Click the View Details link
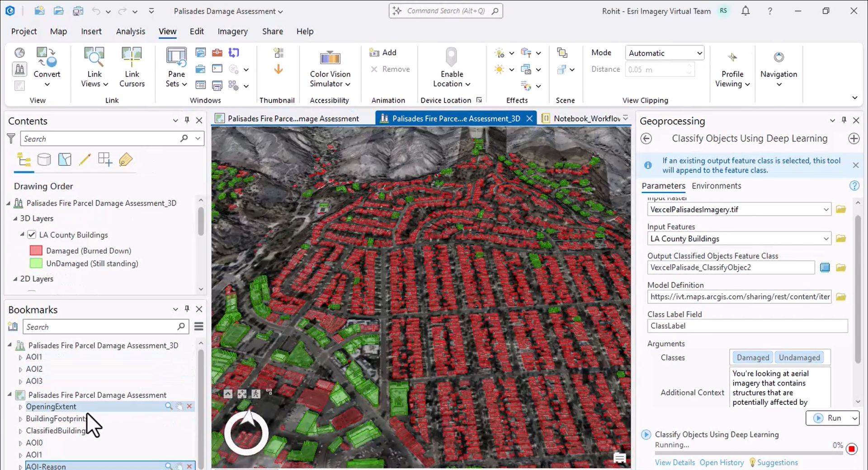Screen dimensions: 868x470 click(675, 462)
